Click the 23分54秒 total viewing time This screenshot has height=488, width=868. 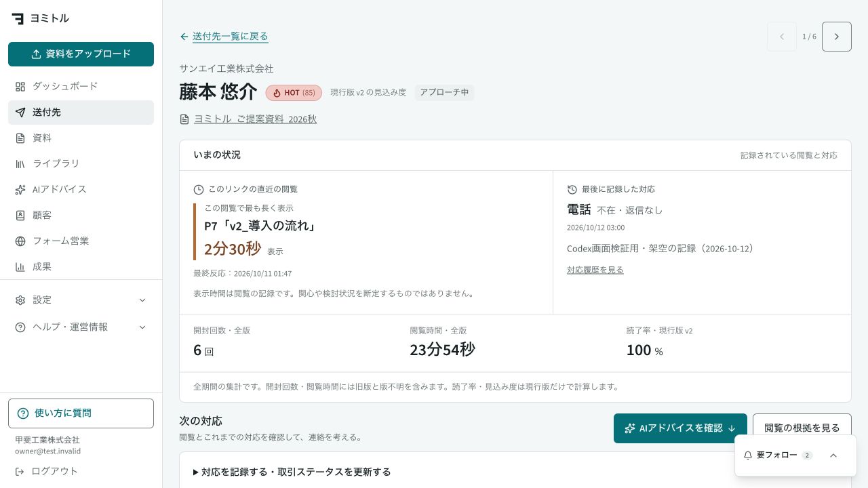(x=442, y=350)
